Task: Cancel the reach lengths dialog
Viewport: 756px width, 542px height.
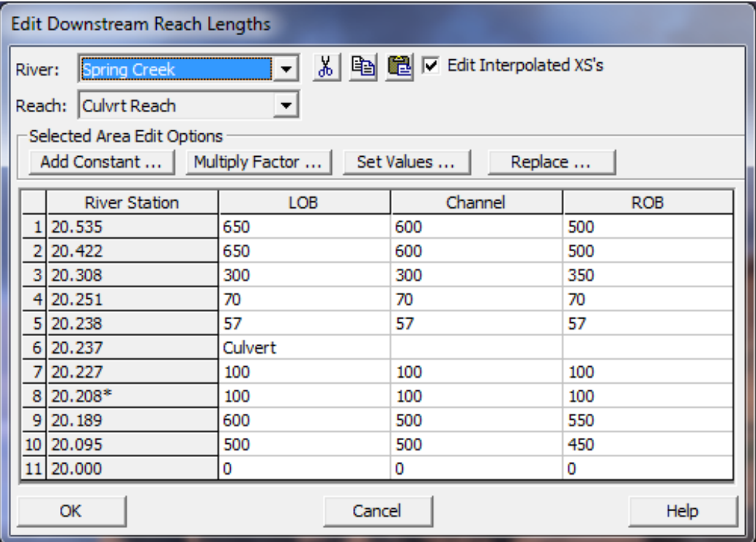Action: tap(378, 511)
